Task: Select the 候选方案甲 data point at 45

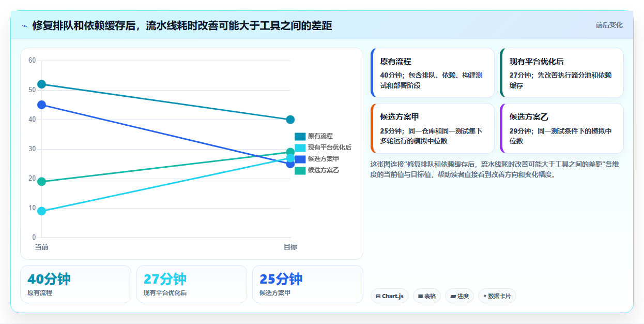Action: (x=42, y=105)
